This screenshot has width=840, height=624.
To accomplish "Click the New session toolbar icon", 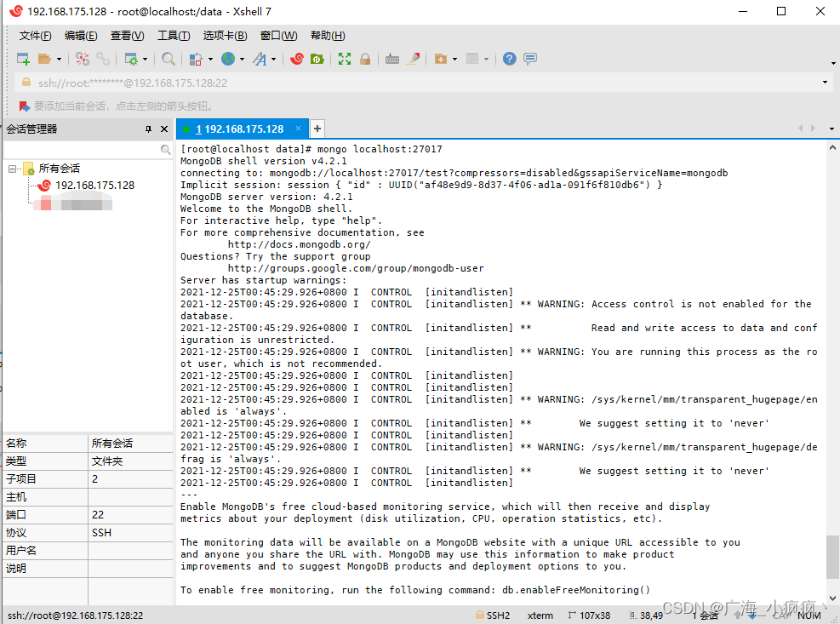I will (x=23, y=59).
